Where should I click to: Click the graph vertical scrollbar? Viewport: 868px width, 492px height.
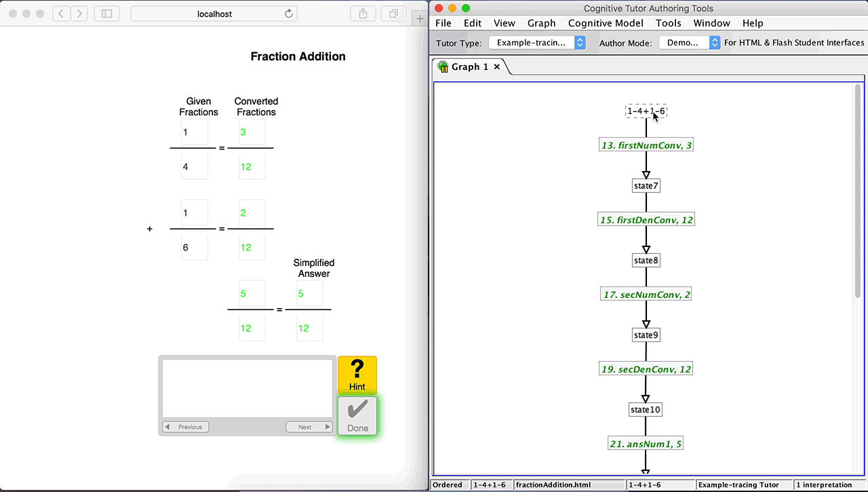coord(858,190)
